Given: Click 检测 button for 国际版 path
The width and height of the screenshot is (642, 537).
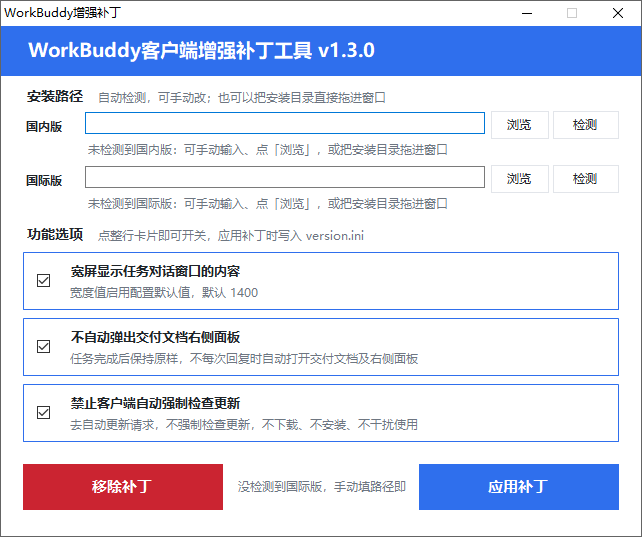Looking at the screenshot, I should [x=585, y=179].
